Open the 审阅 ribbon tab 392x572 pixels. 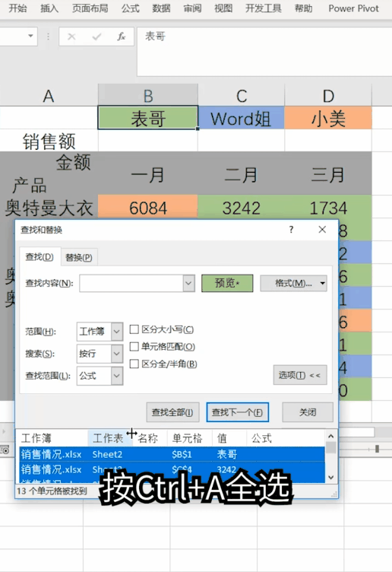coord(192,8)
